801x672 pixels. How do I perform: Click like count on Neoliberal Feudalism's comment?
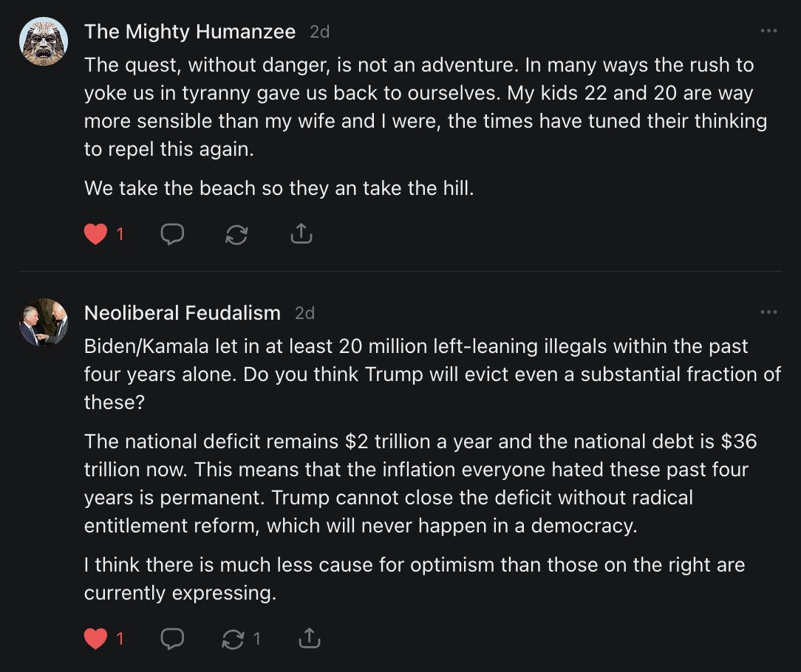click(x=120, y=639)
